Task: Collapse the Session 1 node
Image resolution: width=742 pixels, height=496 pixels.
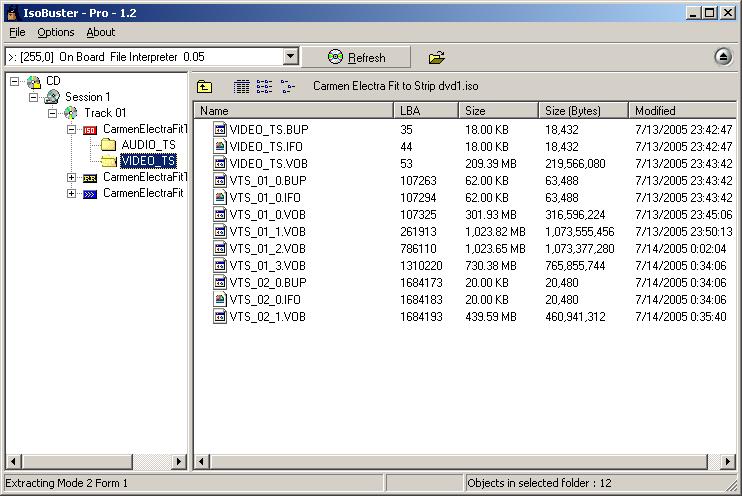Action: click(x=34, y=97)
